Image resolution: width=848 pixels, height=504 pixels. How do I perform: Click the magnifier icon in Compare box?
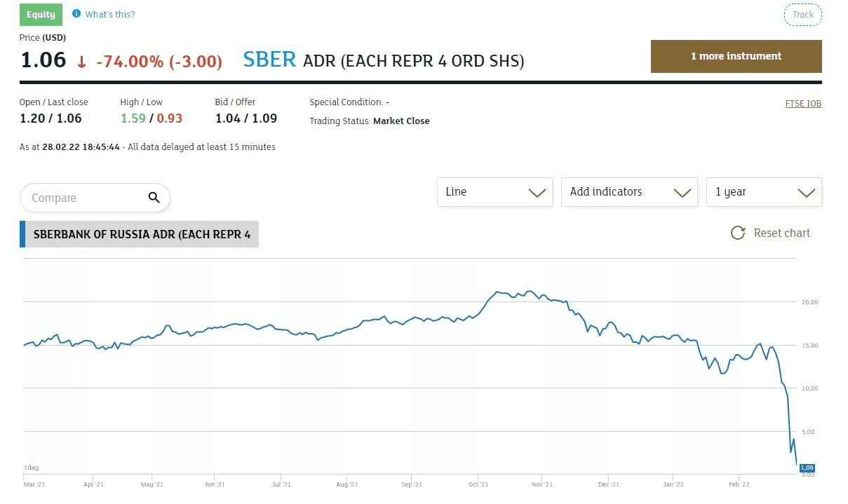(x=154, y=198)
